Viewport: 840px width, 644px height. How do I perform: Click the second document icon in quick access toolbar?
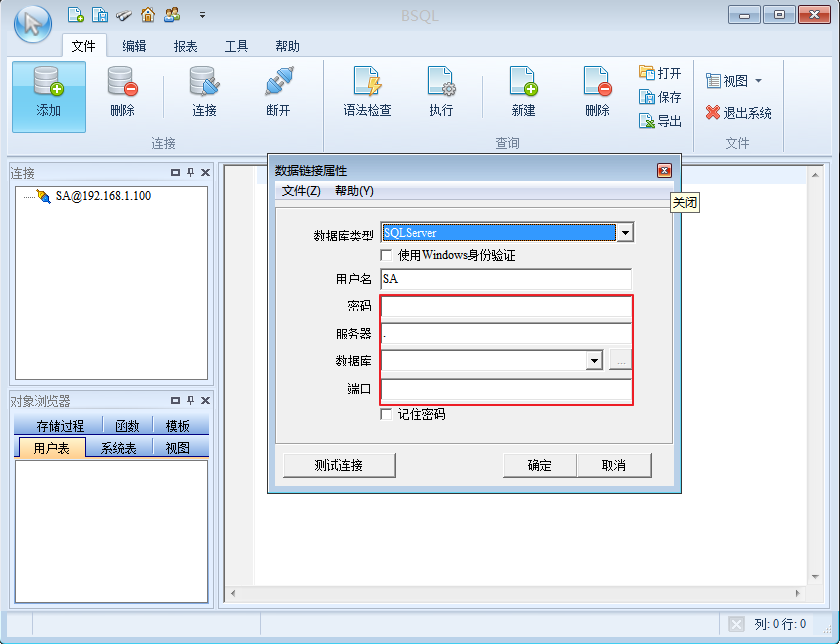pos(100,14)
